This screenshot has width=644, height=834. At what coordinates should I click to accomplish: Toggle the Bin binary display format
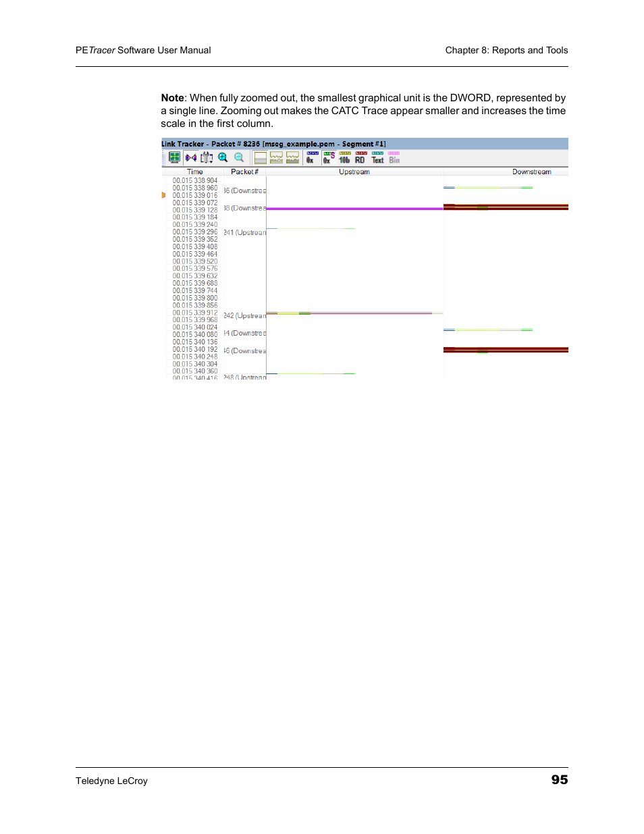[x=394, y=158]
